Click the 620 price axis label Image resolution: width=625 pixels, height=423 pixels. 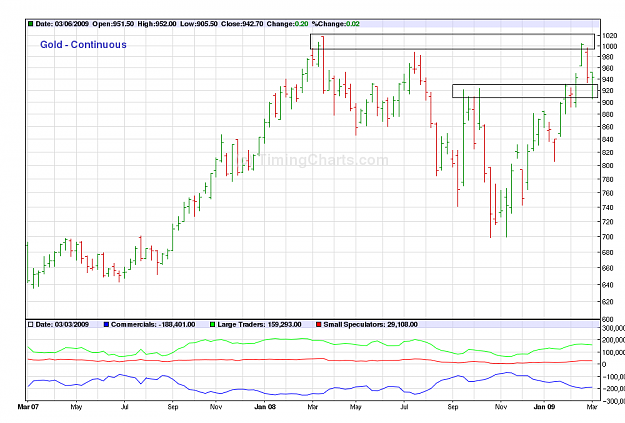point(607,302)
